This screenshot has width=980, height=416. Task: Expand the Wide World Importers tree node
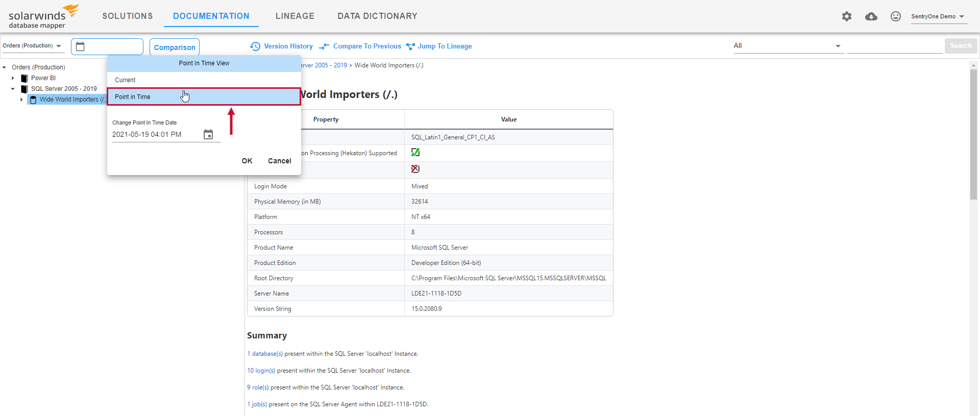coord(21,100)
